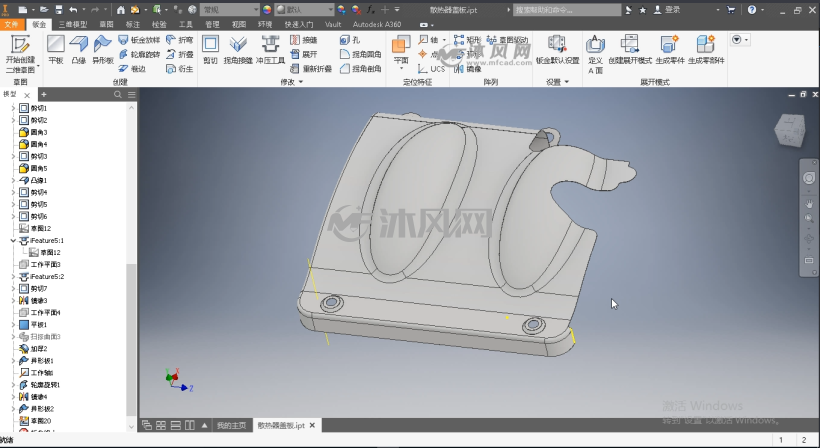Toggle the full navigation wheel button
The width and height of the screenshot is (820, 448).
pos(809,178)
